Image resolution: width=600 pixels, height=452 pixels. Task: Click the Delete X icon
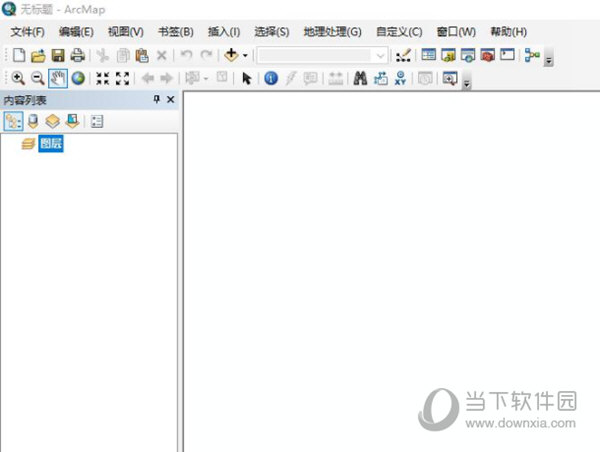161,56
